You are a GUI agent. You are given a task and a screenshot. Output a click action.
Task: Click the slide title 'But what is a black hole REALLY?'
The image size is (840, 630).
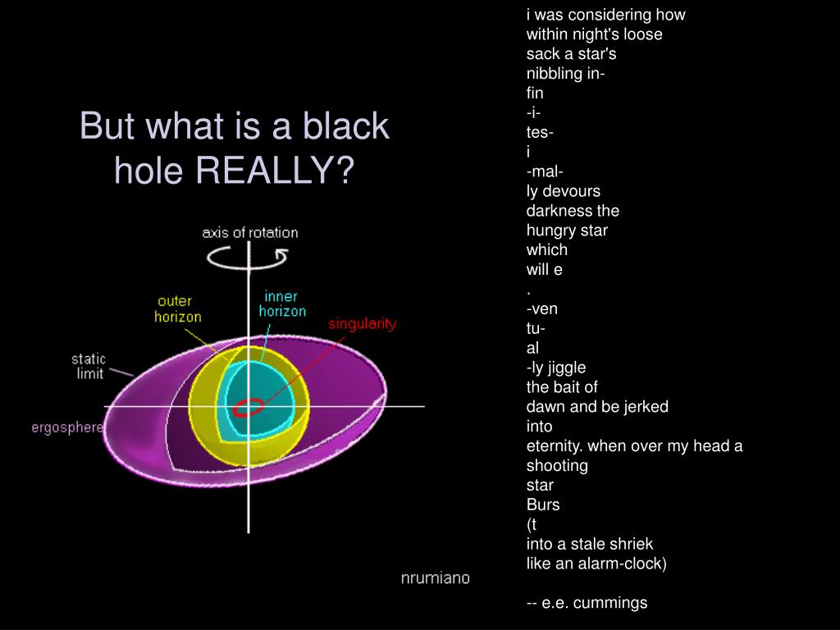235,148
